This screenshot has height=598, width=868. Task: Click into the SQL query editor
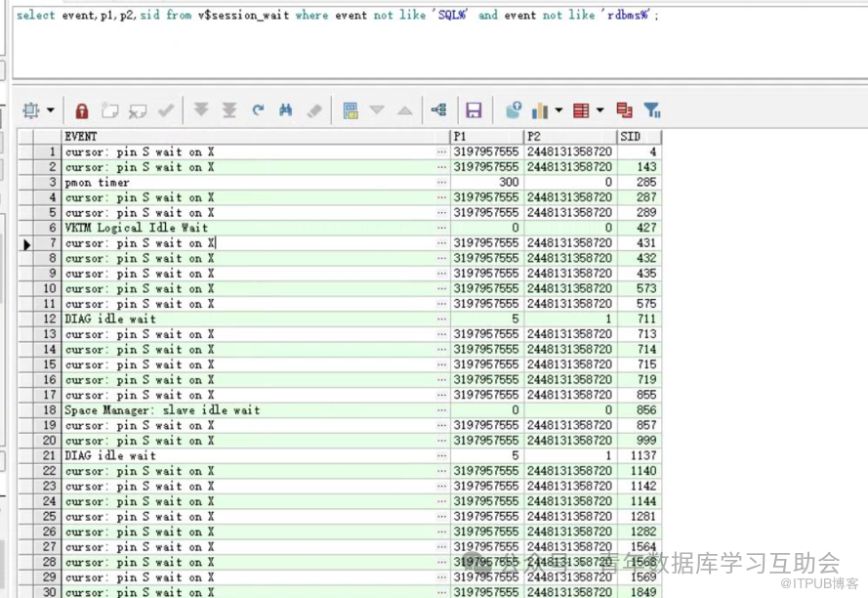[x=440, y=43]
